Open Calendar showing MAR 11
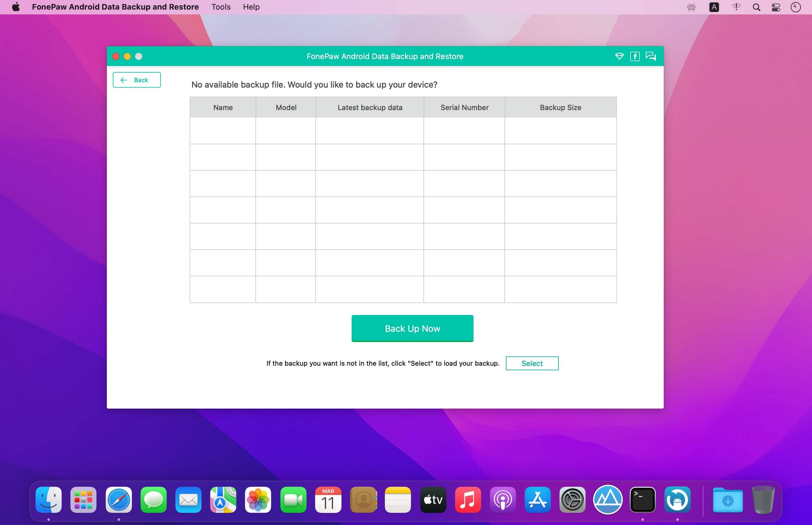The image size is (812, 525). coord(328,500)
